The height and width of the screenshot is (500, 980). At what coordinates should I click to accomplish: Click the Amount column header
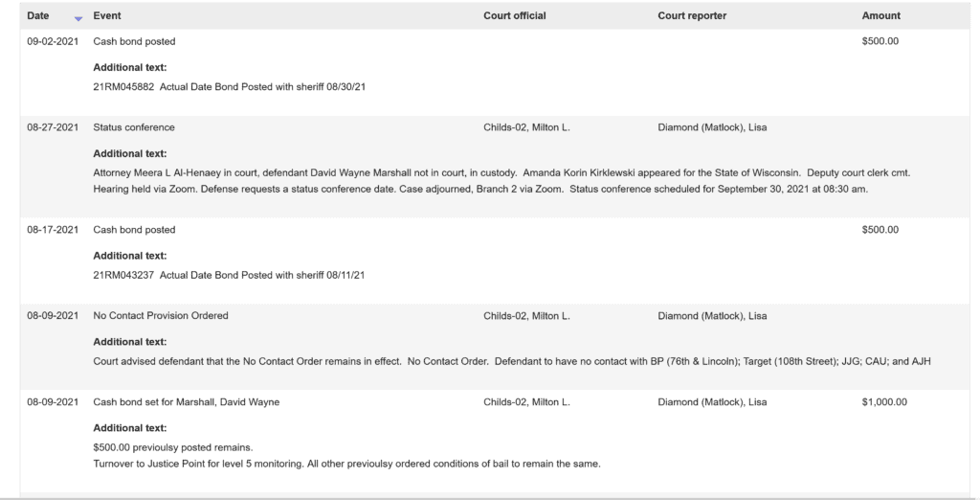point(881,15)
